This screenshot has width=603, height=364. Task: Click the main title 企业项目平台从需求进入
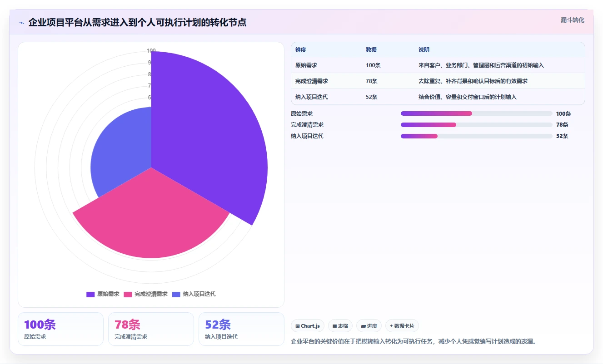click(x=137, y=23)
